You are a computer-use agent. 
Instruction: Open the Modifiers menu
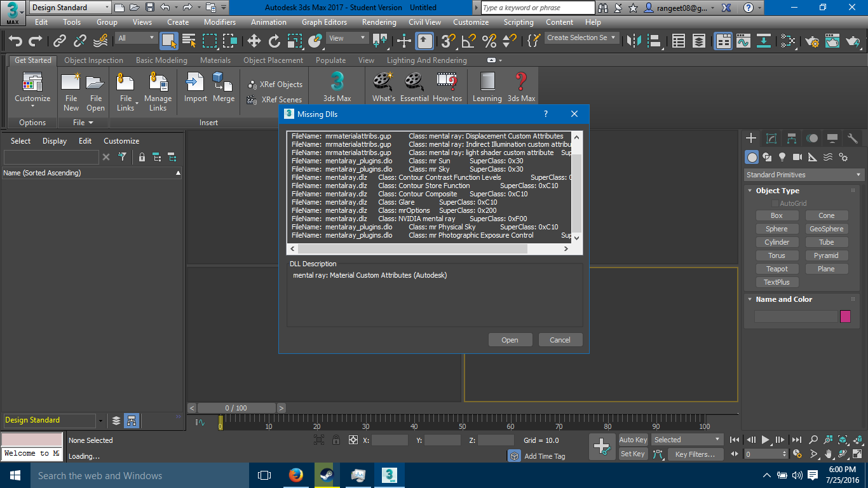pos(220,22)
